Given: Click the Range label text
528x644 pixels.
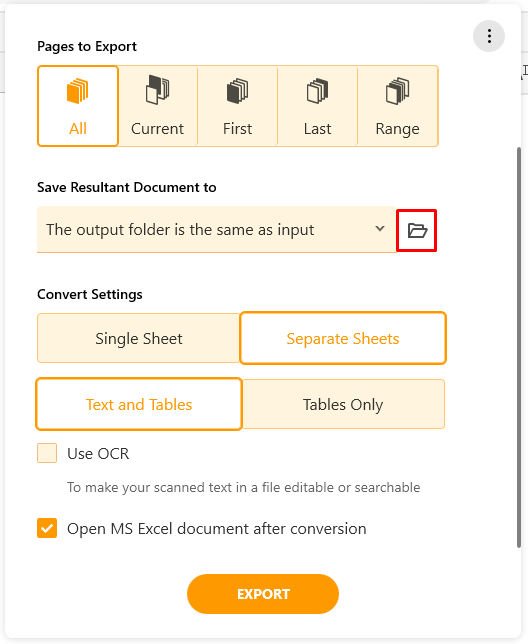Looking at the screenshot, I should (397, 129).
